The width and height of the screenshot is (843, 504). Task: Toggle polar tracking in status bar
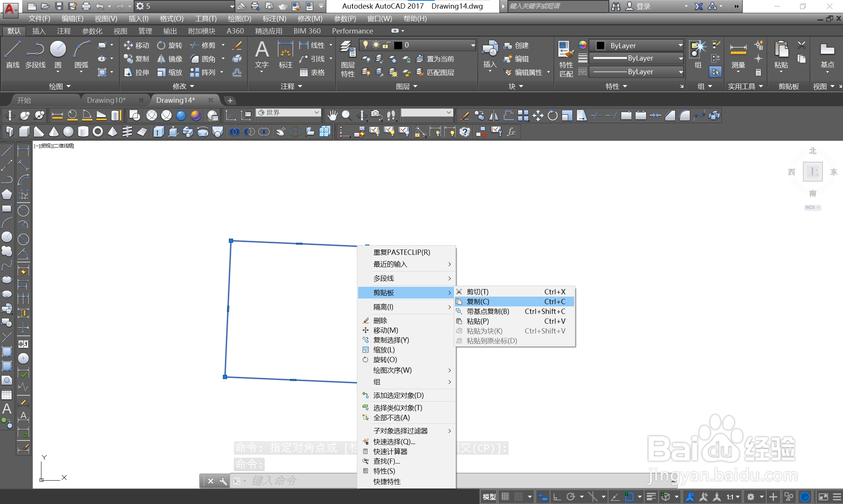571,497
